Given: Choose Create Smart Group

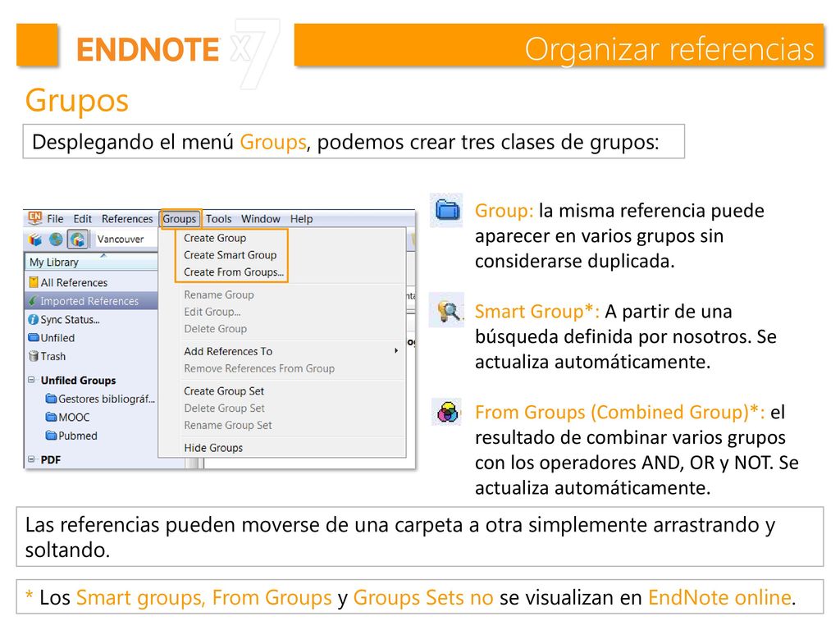Looking at the screenshot, I should (x=231, y=255).
